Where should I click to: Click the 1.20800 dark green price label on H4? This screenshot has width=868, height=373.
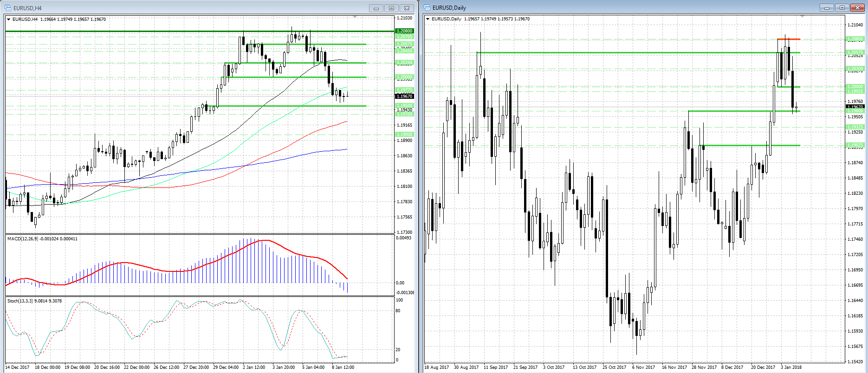(404, 31)
